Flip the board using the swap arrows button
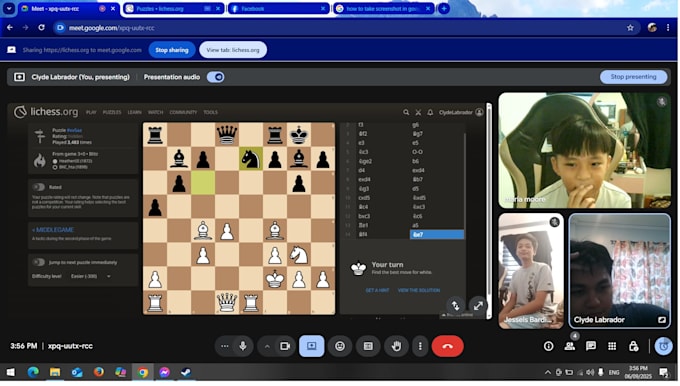Image resolution: width=680 pixels, height=386 pixels. pos(455,305)
